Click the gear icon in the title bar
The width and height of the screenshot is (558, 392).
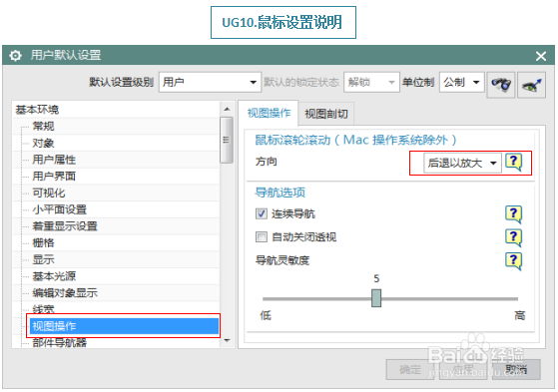coord(15,56)
